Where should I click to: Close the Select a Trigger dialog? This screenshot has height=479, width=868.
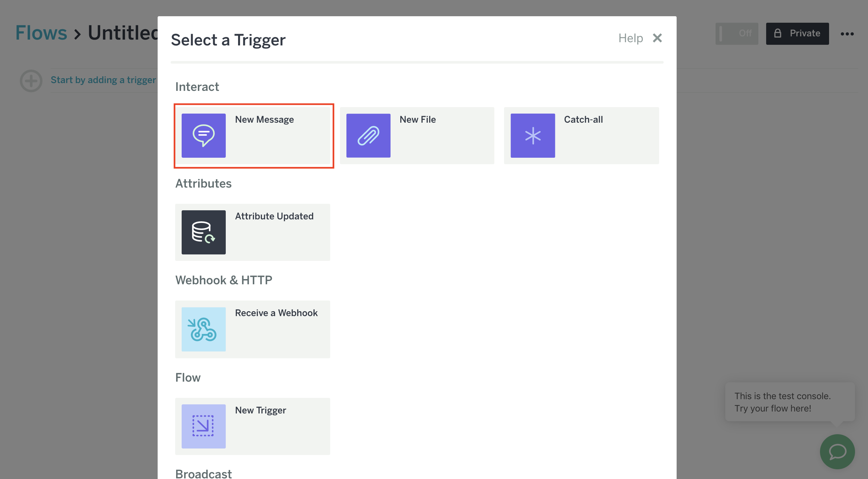click(657, 38)
